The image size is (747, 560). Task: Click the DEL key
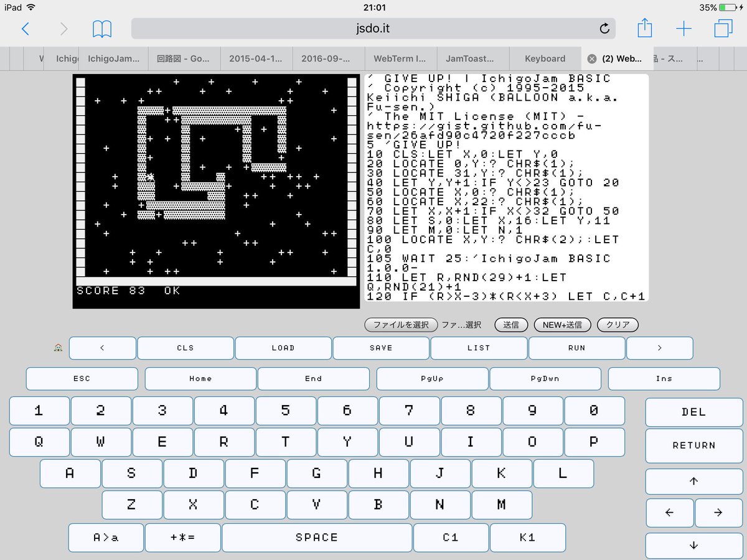(693, 412)
